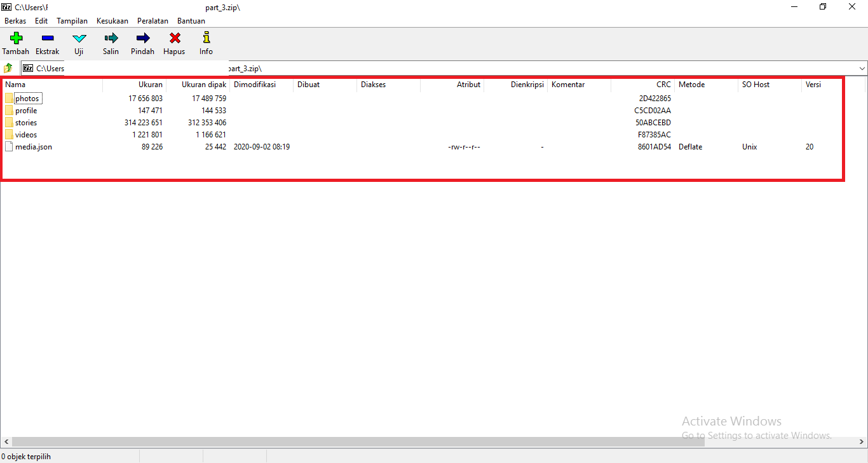This screenshot has width=868, height=463.
Task: Open the Bantuan menu
Action: [191, 21]
